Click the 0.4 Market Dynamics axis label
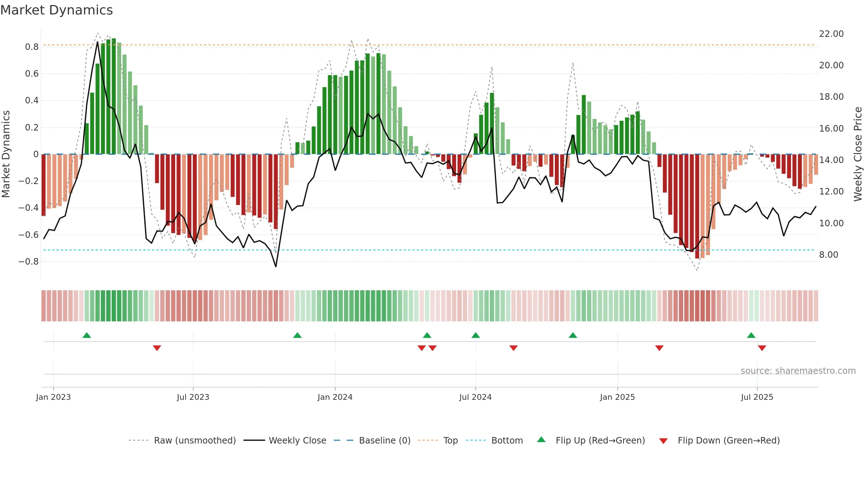Viewport: 868px width, 488px height. click(32, 100)
